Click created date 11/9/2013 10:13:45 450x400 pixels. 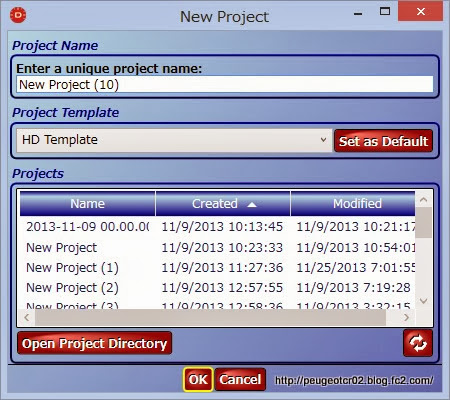(222, 227)
